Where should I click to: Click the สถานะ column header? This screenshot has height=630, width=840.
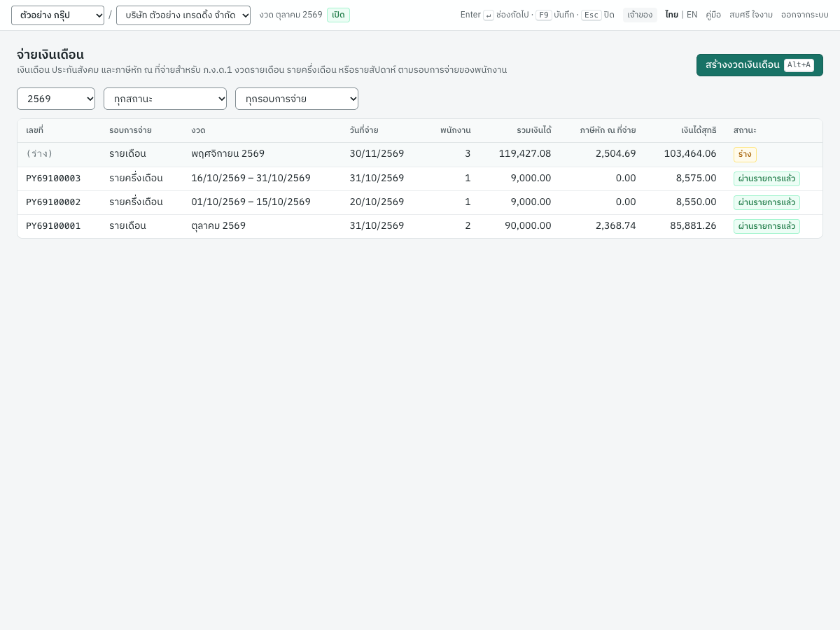click(745, 131)
